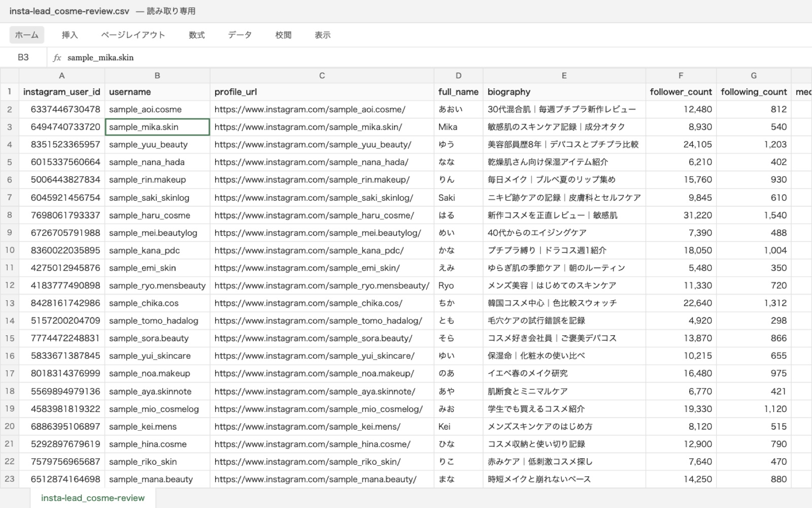Select the insta-lead_cosme-review sheet tab
The image size is (812, 508).
pyautogui.click(x=93, y=498)
